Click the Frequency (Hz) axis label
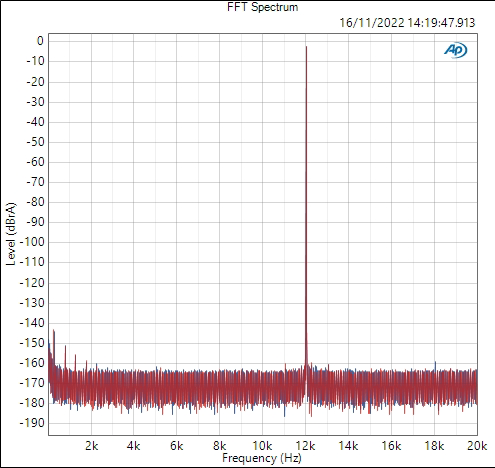 click(x=262, y=458)
